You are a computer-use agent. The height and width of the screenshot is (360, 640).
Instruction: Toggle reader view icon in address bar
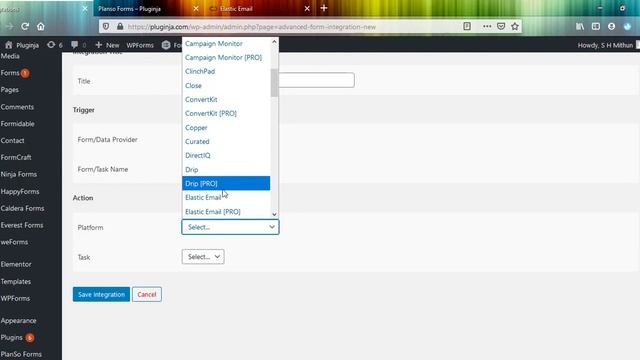click(467, 27)
